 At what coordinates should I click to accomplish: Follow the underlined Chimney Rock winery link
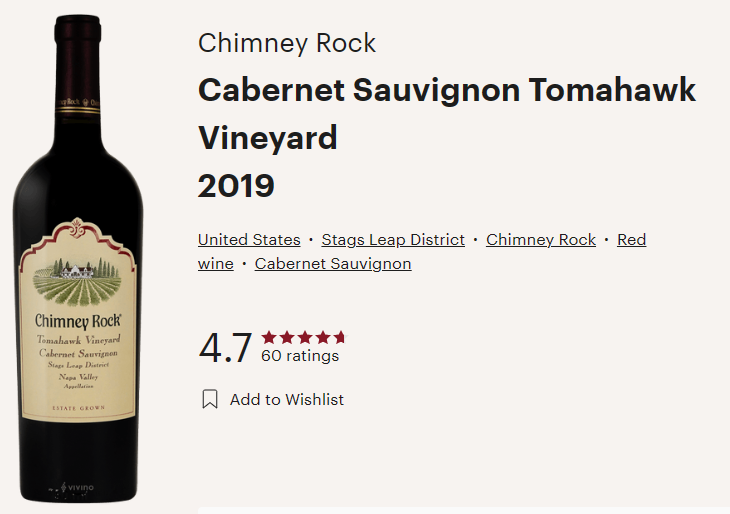[x=541, y=240]
